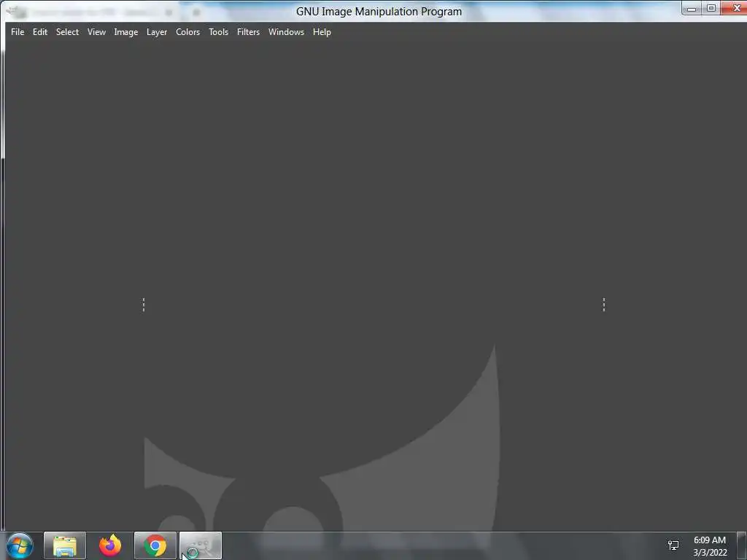Click the right dock pane handle
The width and height of the screenshot is (747, 560).
603,305
